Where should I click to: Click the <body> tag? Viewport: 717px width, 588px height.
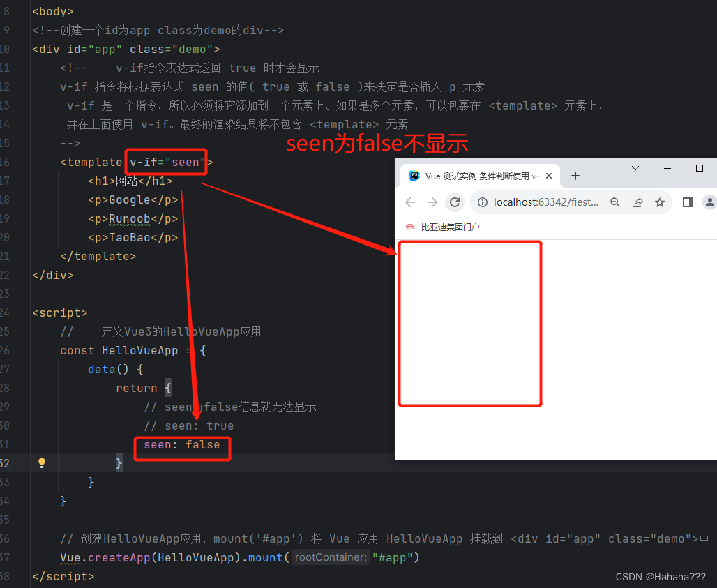click(52, 11)
